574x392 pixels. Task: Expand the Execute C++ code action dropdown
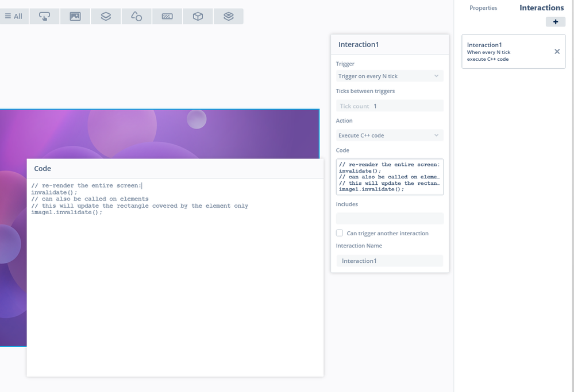coord(390,135)
